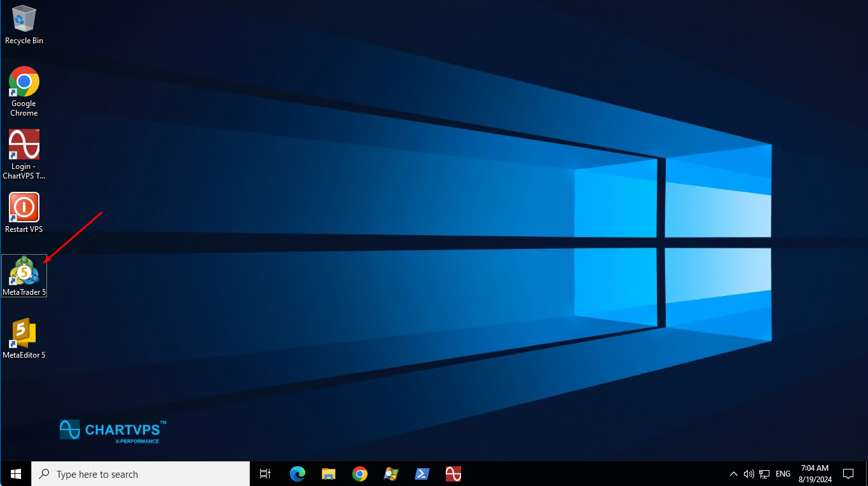This screenshot has width=868, height=486.
Task: Open the MetaTrader 5 desktop shortcut
Action: tap(24, 272)
